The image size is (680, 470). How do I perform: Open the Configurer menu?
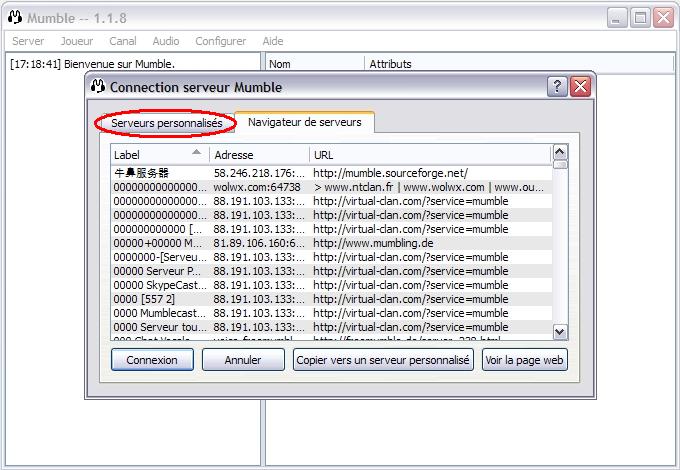coord(220,41)
